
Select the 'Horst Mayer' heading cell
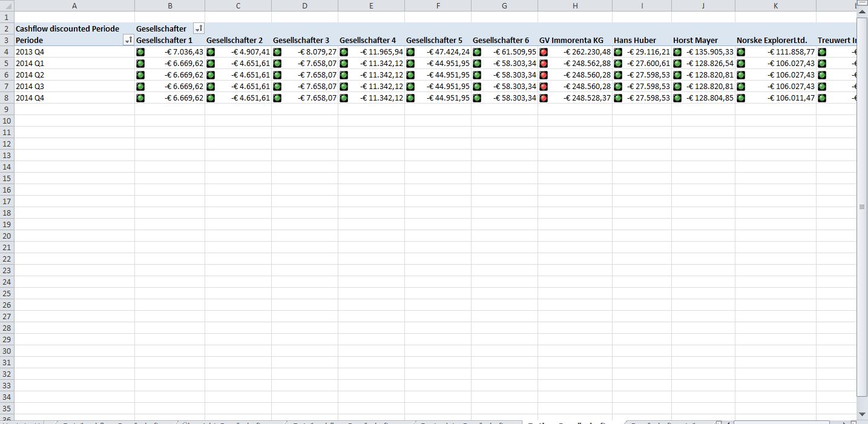pos(703,40)
